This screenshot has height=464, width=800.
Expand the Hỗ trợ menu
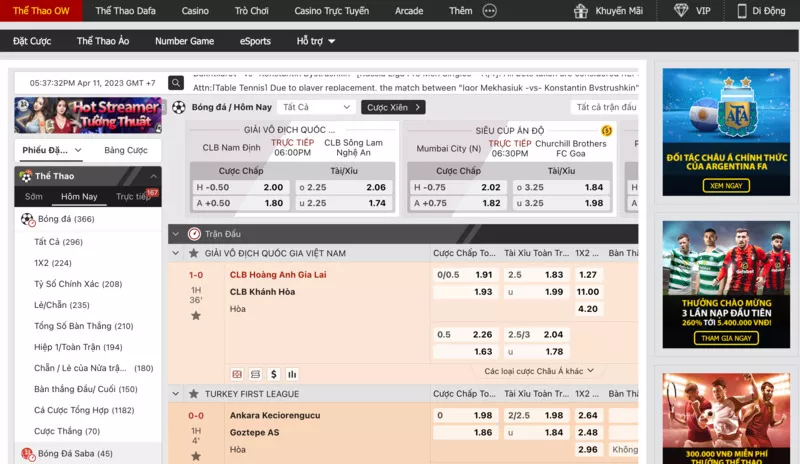pyautogui.click(x=316, y=41)
